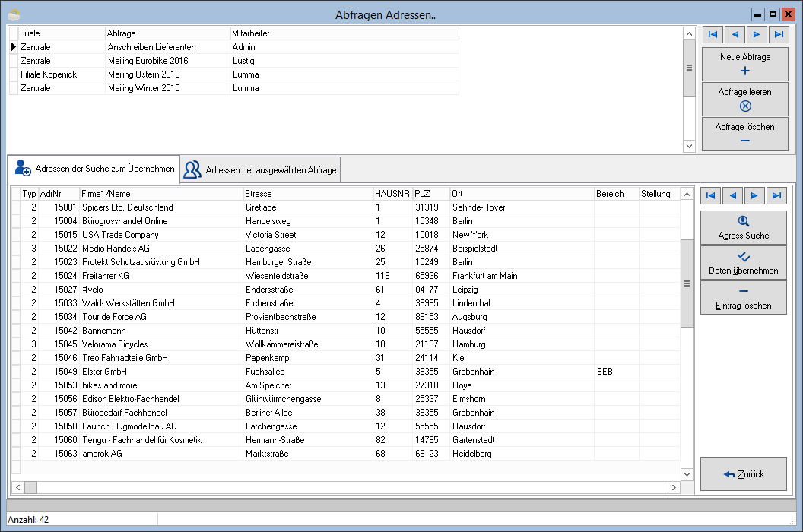Go to previous record in queries navigator
The height and width of the screenshot is (532, 803).
point(735,34)
